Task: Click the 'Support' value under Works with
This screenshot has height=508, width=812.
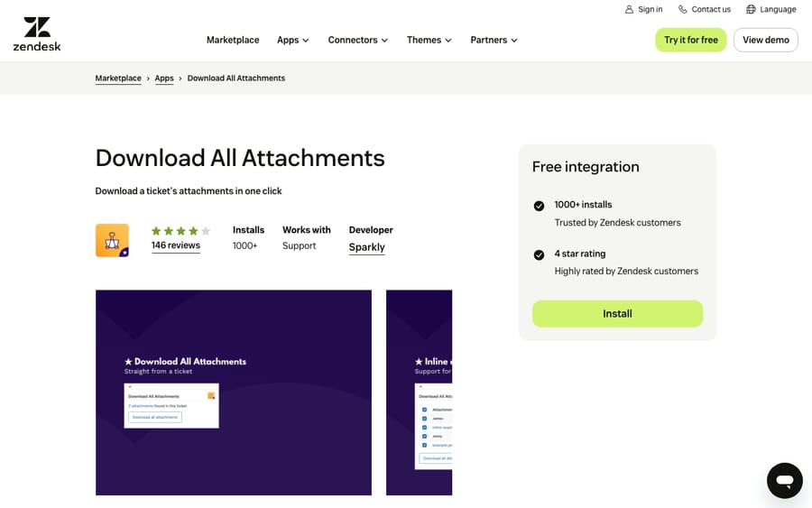Action: 300,246
